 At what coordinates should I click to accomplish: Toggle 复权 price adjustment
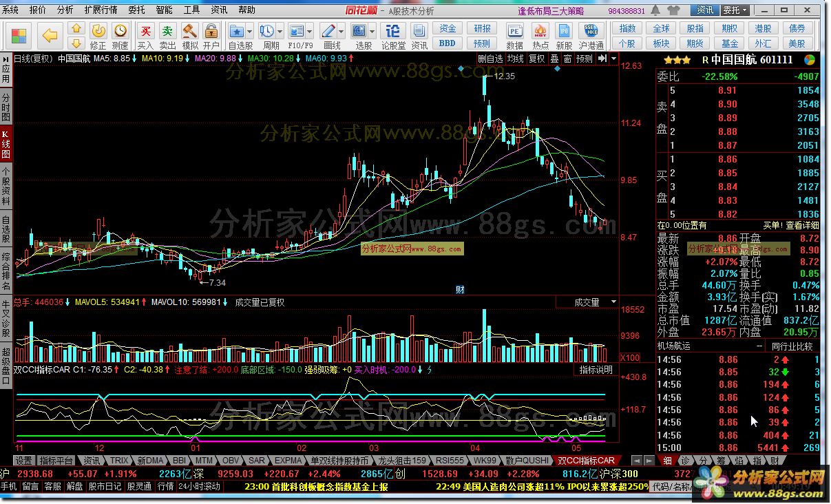click(x=536, y=59)
